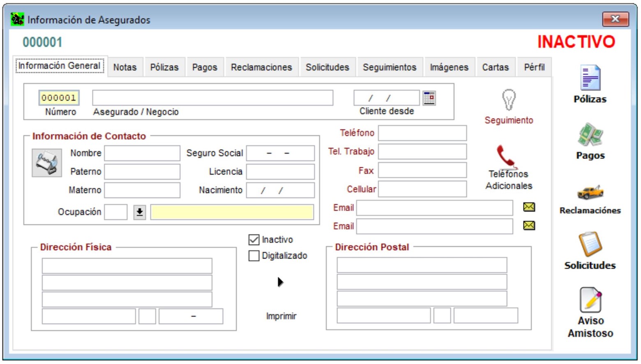Screen dimensions: 641x364
Task: Click the Licencia input field
Action: tap(280, 172)
